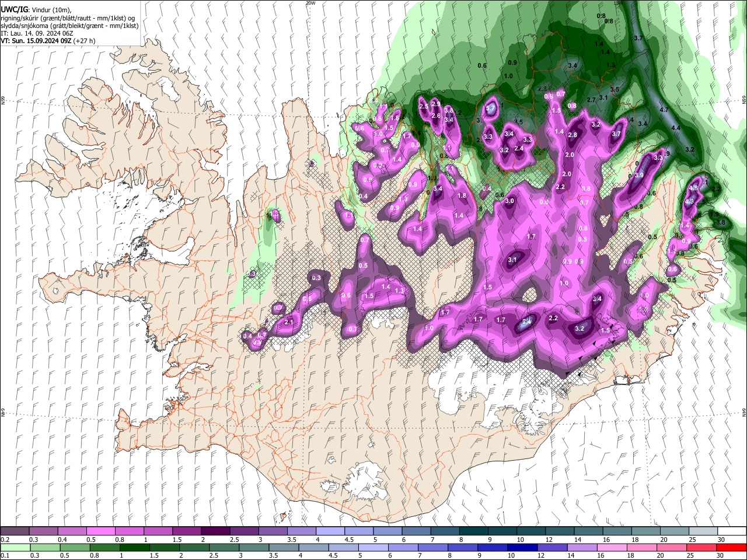Click the darkest purple snow scale swatch at 2
This screenshot has height=560, width=747.
tap(215, 531)
